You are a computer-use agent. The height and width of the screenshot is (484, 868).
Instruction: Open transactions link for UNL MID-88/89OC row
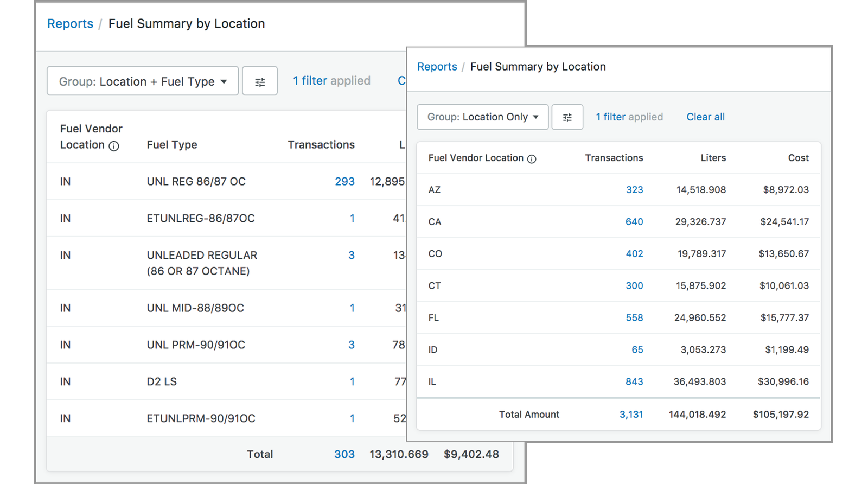tap(352, 308)
